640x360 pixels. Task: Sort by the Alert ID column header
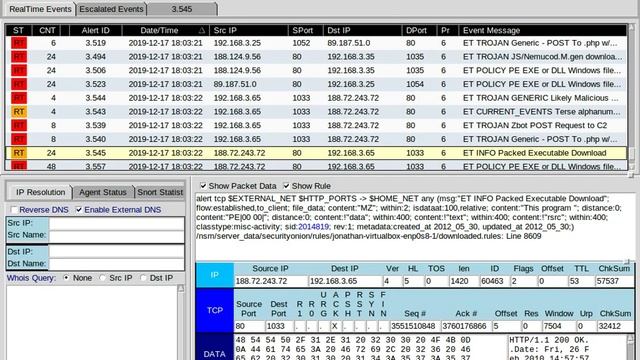[96, 30]
